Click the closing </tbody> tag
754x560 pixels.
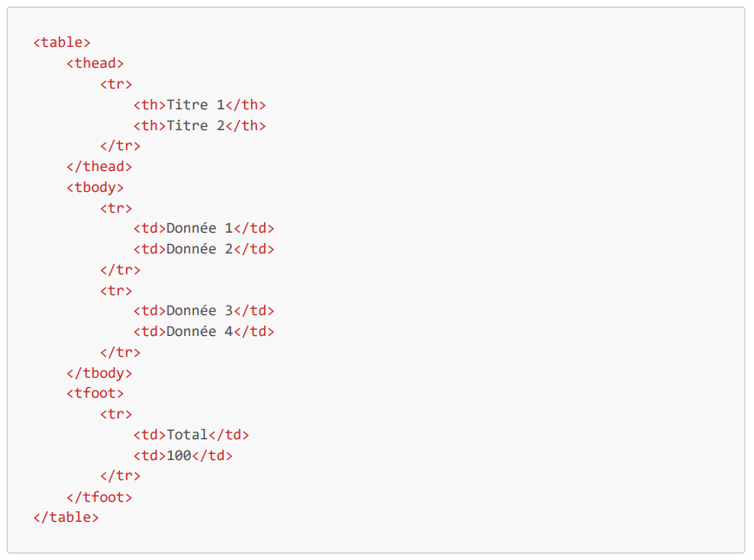pyautogui.click(x=99, y=373)
